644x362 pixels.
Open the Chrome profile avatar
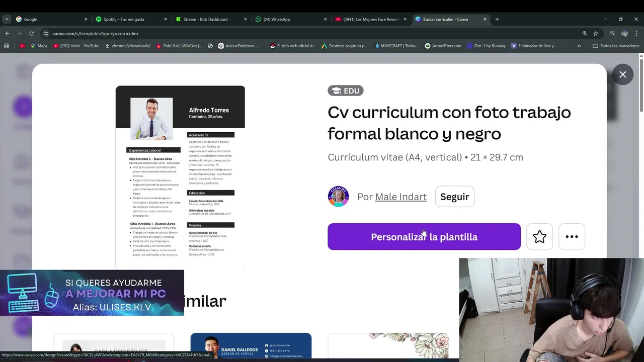pos(624,33)
